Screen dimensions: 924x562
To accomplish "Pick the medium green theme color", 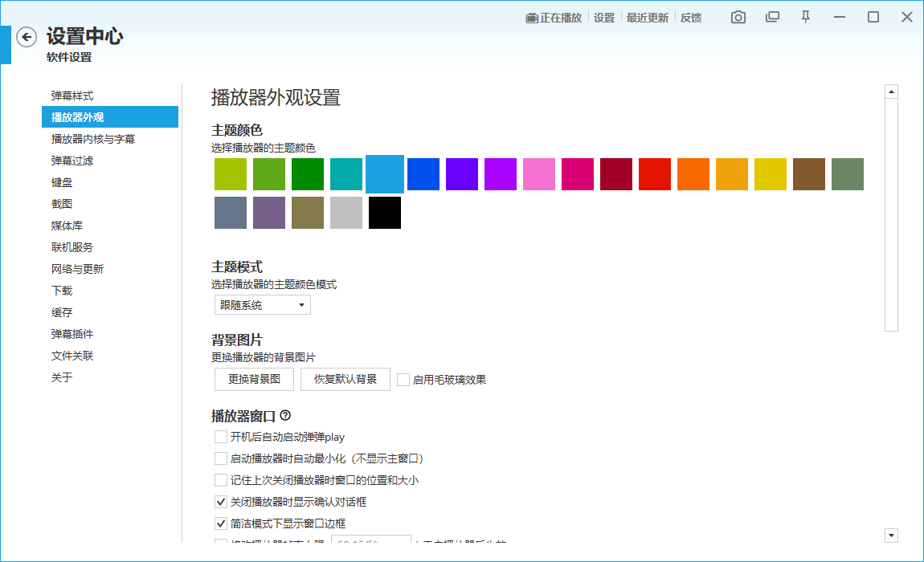I will point(269,174).
